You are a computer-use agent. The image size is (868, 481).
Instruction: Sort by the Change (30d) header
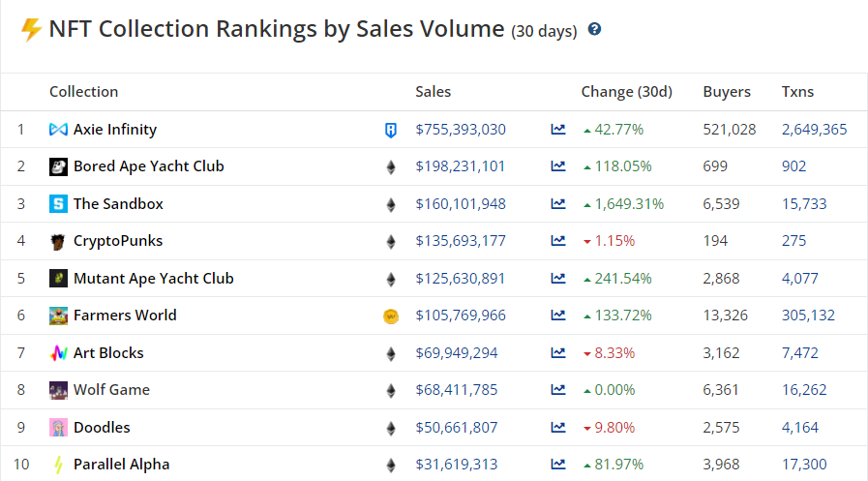point(626,92)
